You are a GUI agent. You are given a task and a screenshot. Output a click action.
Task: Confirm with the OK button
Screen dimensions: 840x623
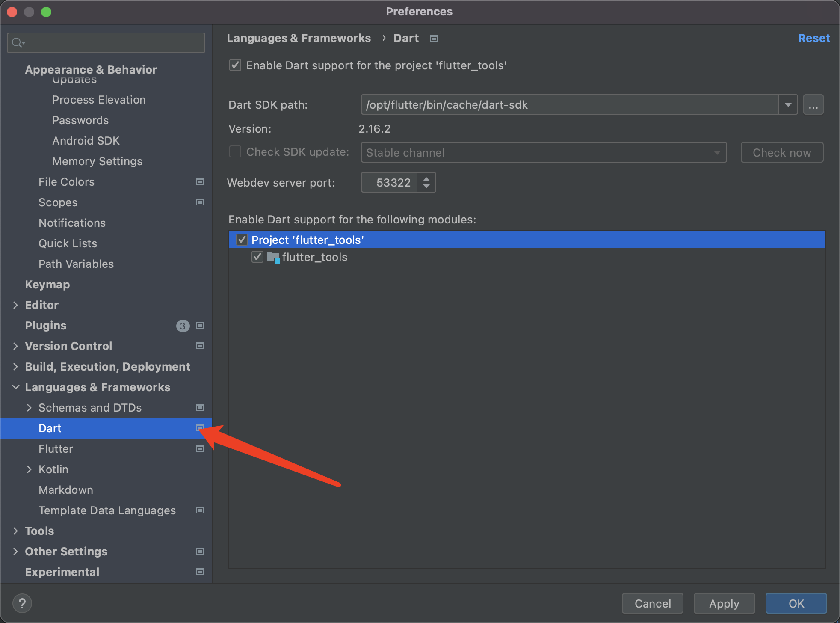pos(796,603)
